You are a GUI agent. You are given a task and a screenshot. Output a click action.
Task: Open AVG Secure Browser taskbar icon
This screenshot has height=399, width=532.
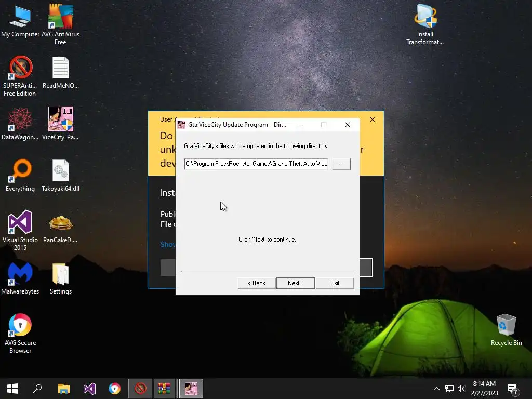[x=115, y=389]
